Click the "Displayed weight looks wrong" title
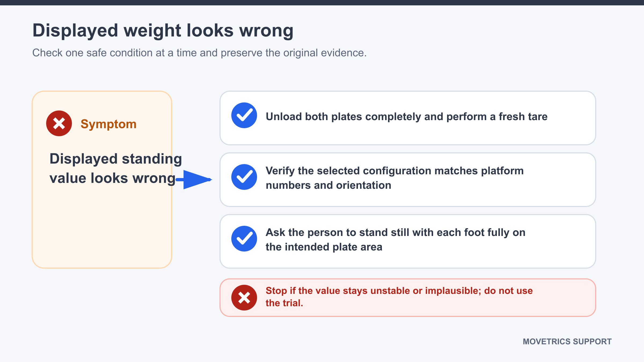644x362 pixels. (x=163, y=30)
